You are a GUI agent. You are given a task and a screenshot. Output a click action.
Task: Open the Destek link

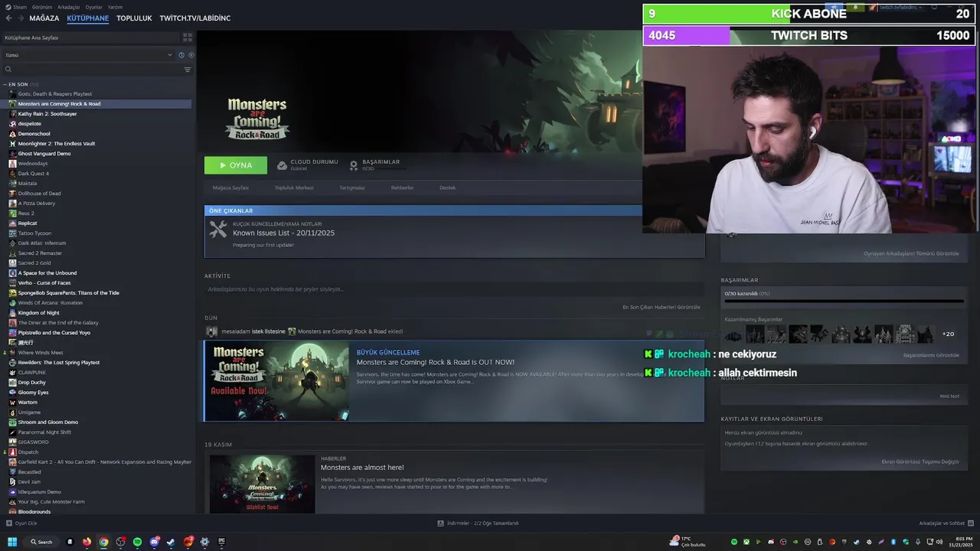pos(447,187)
